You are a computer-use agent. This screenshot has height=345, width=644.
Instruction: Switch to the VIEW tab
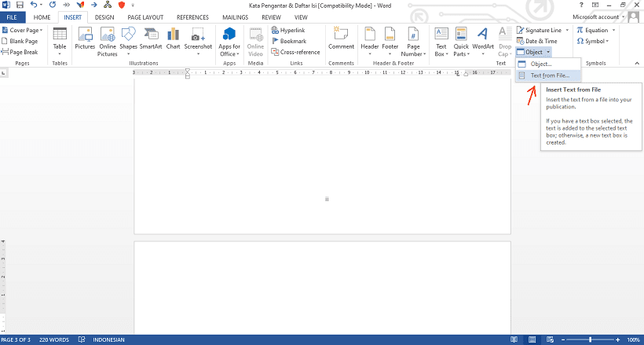point(301,17)
